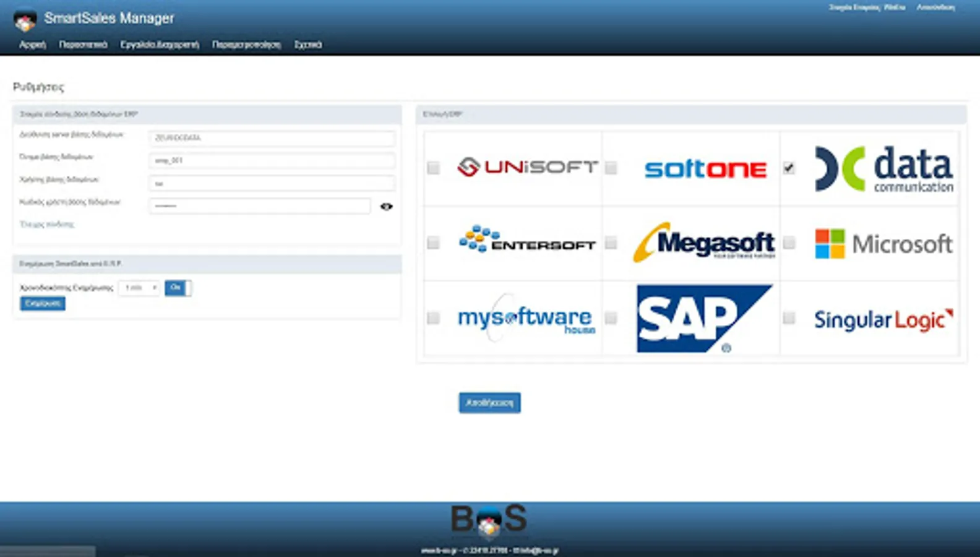Show password with the eye icon

pos(387,207)
